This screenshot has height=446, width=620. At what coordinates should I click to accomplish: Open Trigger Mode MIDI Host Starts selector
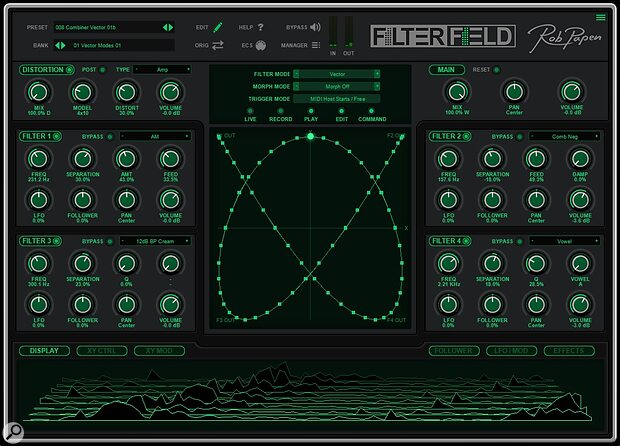[x=337, y=99]
